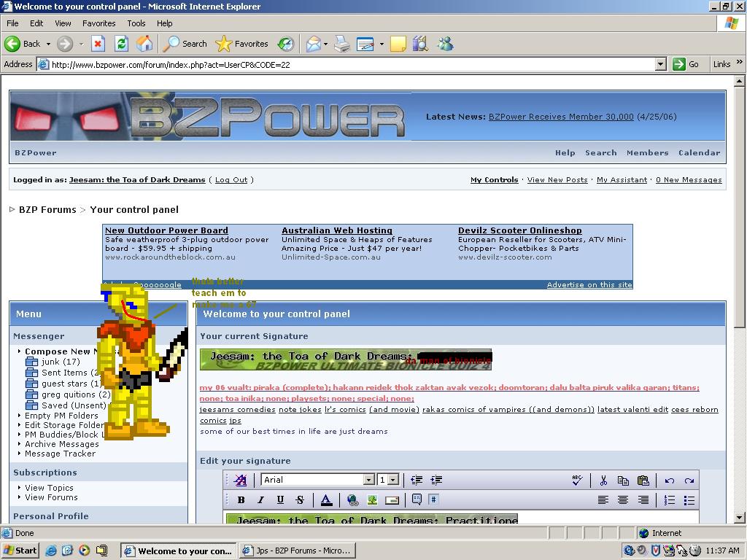The height and width of the screenshot is (560, 747).
Task: Switch to Jps - BZP Forums taskbar window
Action: (x=298, y=551)
